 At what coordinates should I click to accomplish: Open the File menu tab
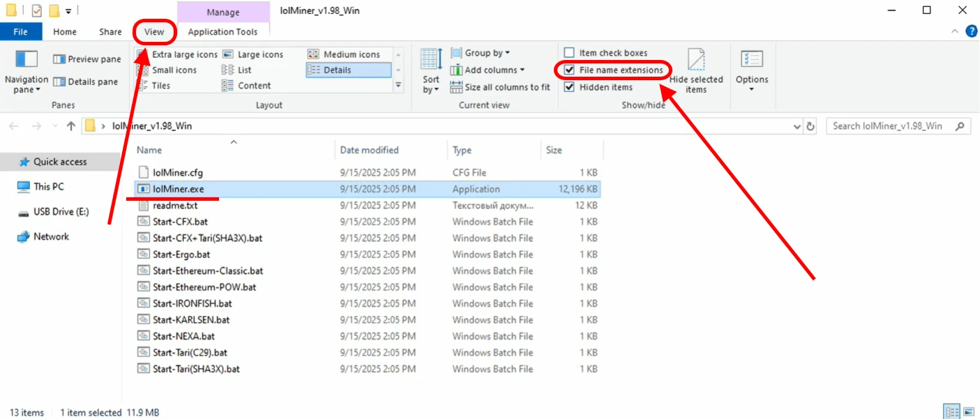[x=21, y=31]
